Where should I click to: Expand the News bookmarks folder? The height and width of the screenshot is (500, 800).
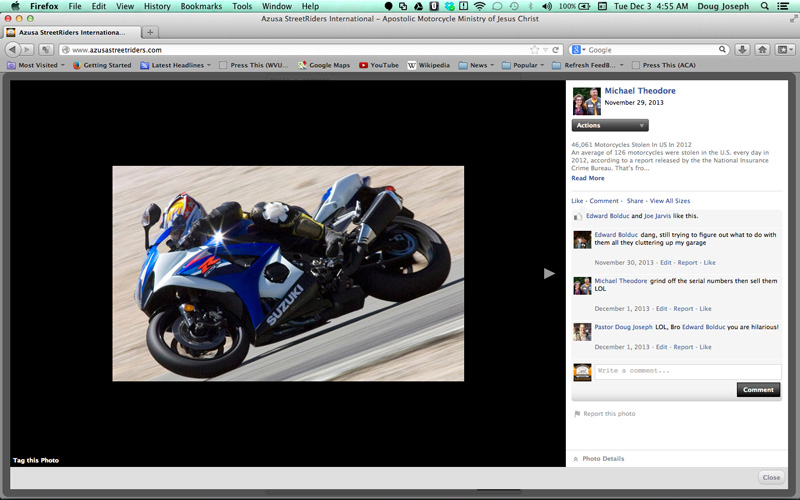[x=477, y=65]
